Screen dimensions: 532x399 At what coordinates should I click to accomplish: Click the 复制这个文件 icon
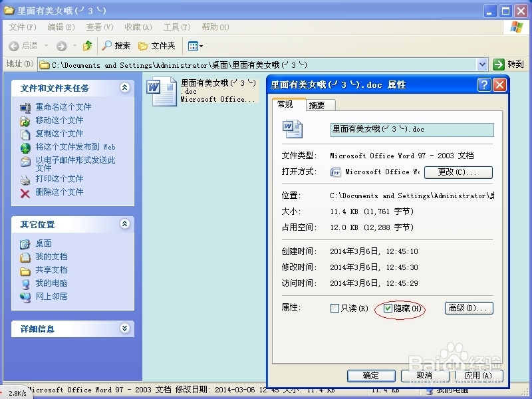click(25, 134)
